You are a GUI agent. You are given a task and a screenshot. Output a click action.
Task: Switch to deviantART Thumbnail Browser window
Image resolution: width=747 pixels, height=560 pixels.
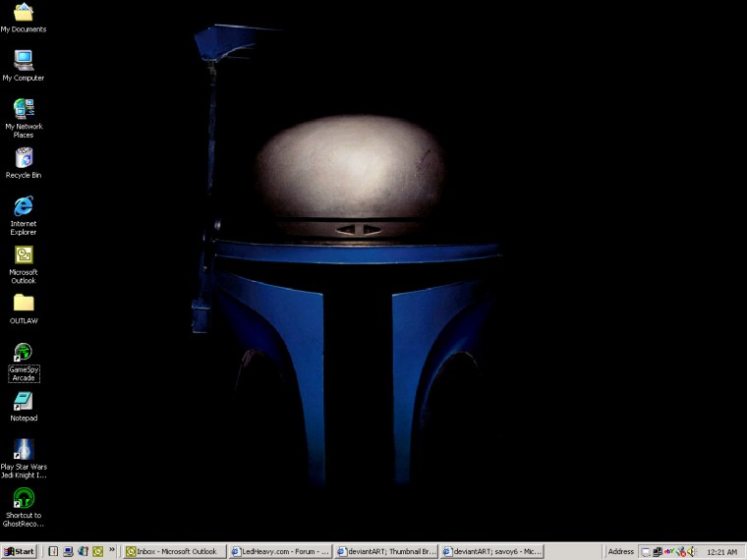(386, 551)
